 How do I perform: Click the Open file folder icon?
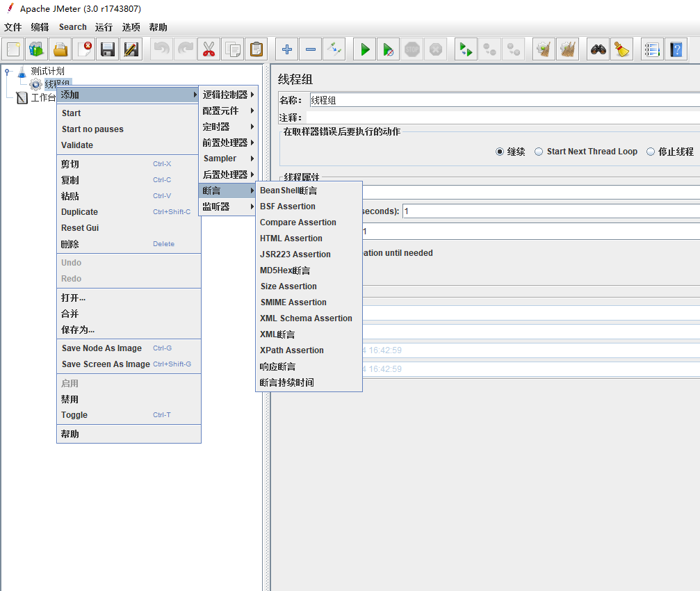click(60, 49)
